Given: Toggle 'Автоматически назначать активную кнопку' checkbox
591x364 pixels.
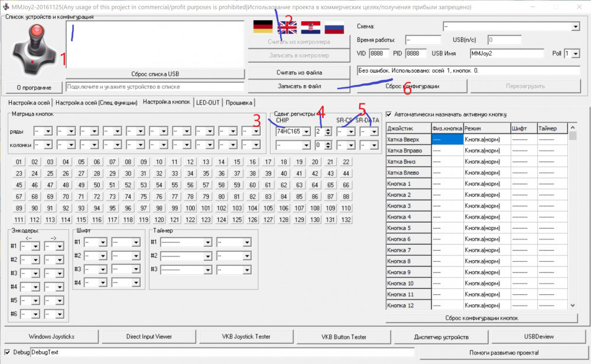Looking at the screenshot, I should pyautogui.click(x=389, y=114).
